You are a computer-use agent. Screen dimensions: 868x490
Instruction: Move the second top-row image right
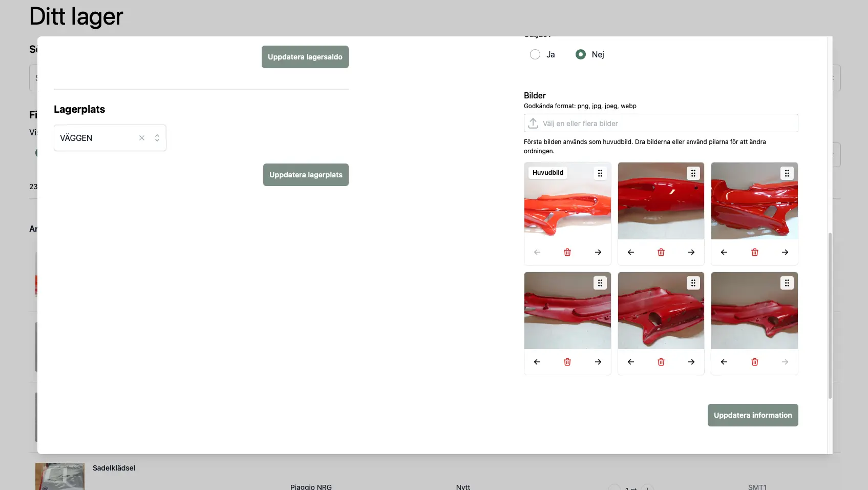(691, 252)
